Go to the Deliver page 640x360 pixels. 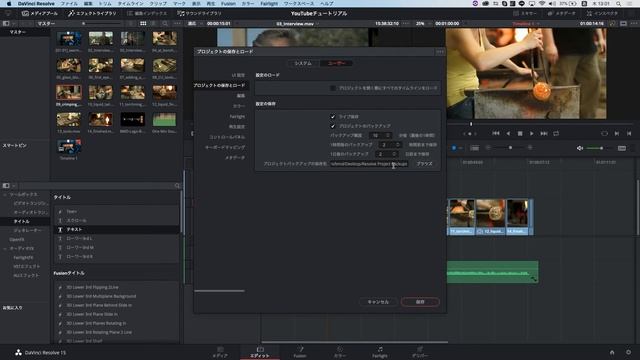coord(420,352)
